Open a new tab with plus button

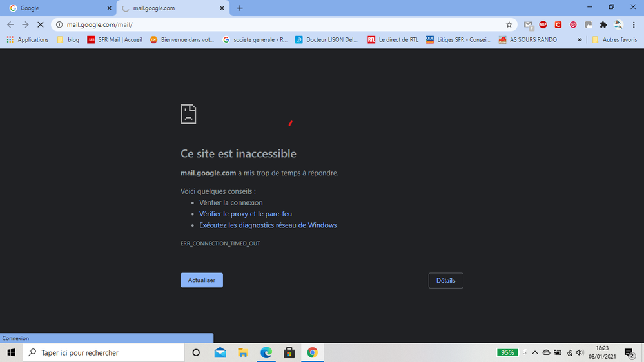[240, 8]
